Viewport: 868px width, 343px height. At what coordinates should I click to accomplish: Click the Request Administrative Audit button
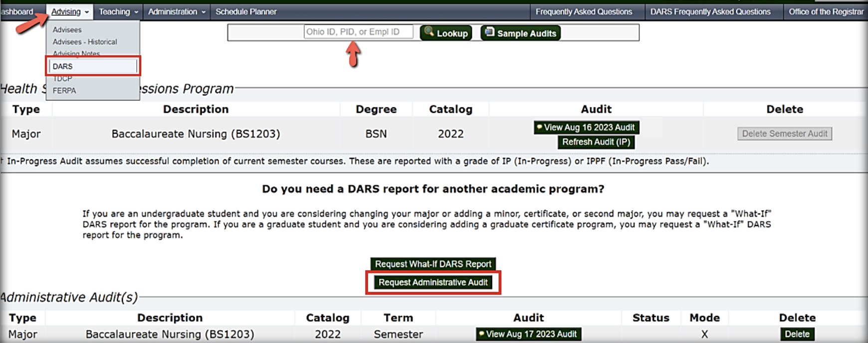(x=433, y=283)
